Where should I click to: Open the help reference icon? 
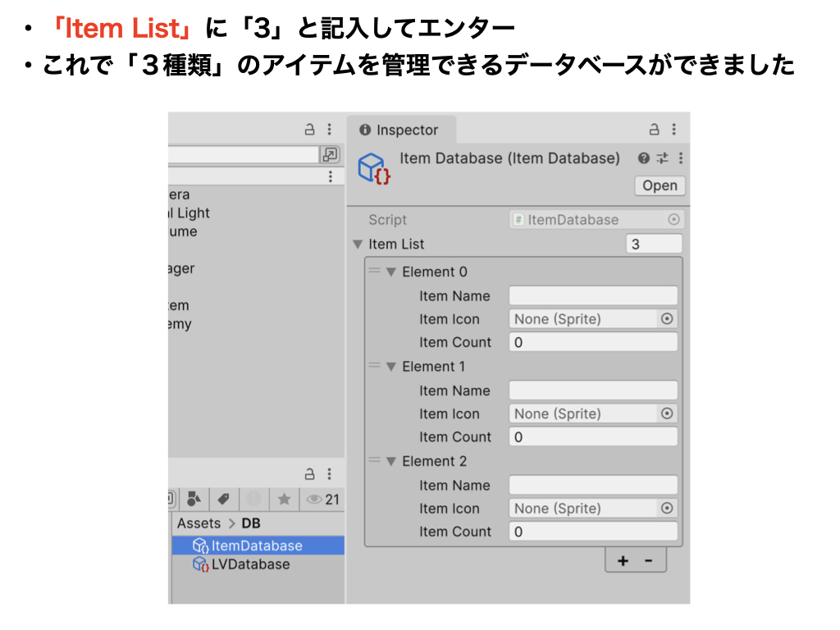644,158
